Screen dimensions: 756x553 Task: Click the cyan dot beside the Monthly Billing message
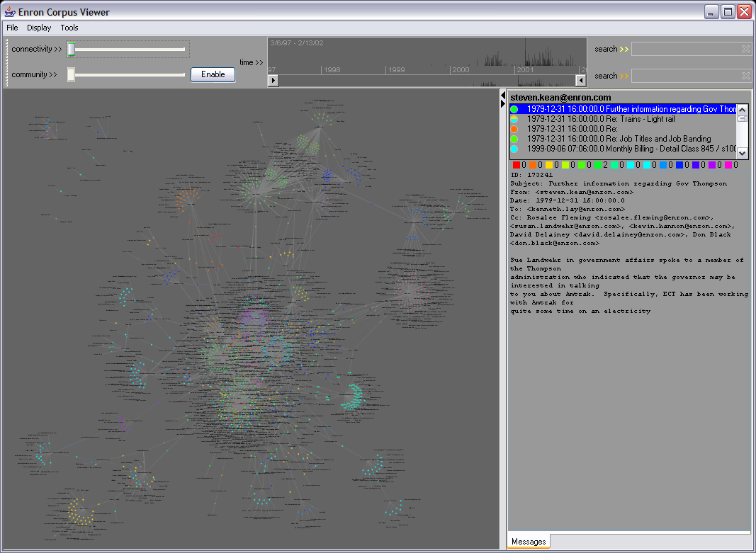tap(514, 149)
